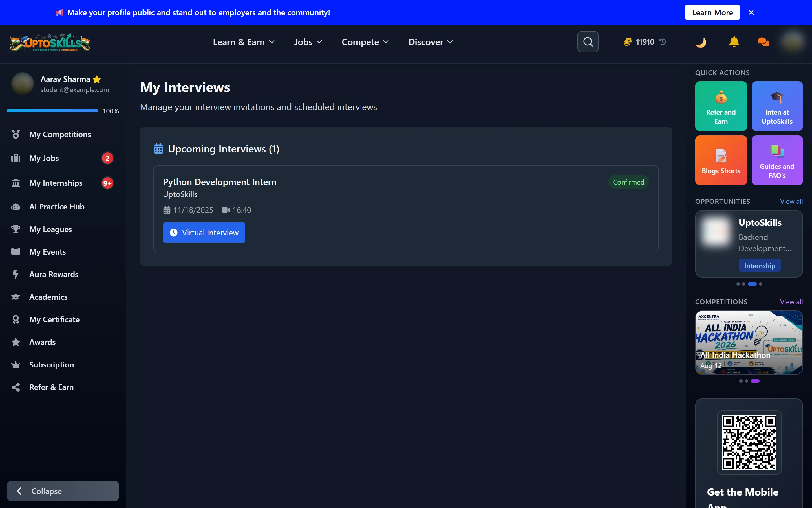Open the Python Development Intern interview title
Viewport: 812px width, 508px height.
coord(220,182)
